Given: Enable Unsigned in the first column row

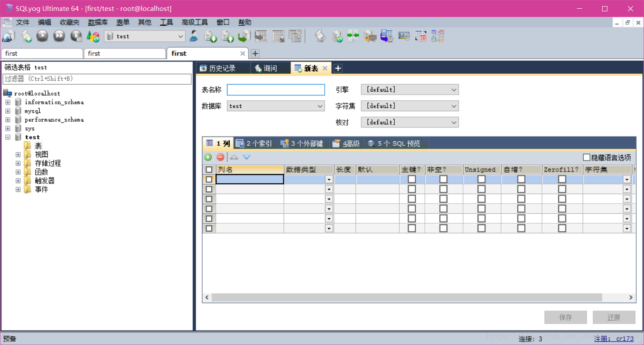Looking at the screenshot, I should (x=481, y=179).
